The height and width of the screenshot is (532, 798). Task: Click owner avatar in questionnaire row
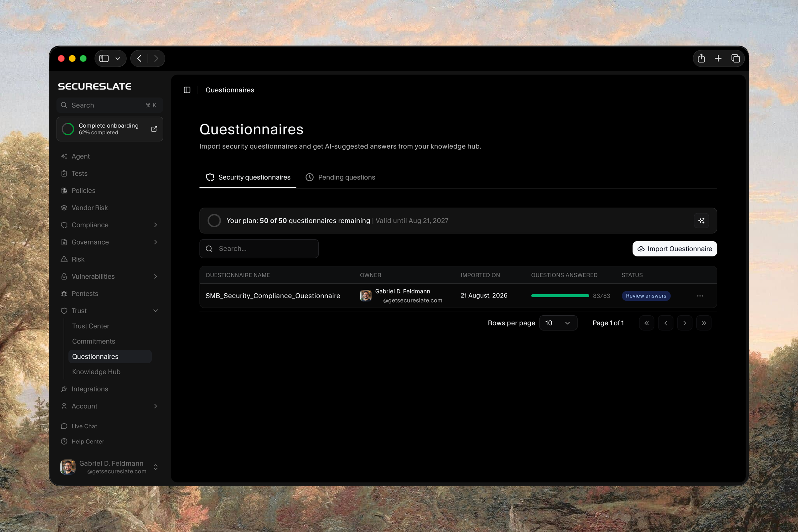(366, 296)
